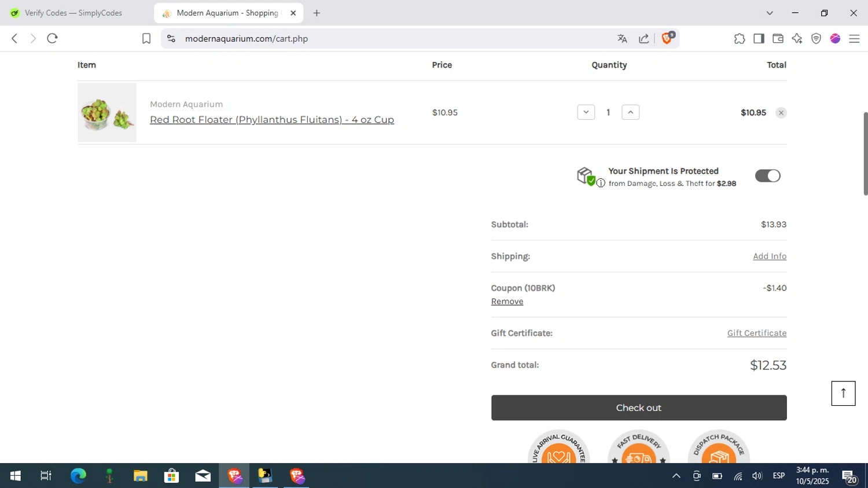
Task: Show hidden system tray icons
Action: (676, 476)
